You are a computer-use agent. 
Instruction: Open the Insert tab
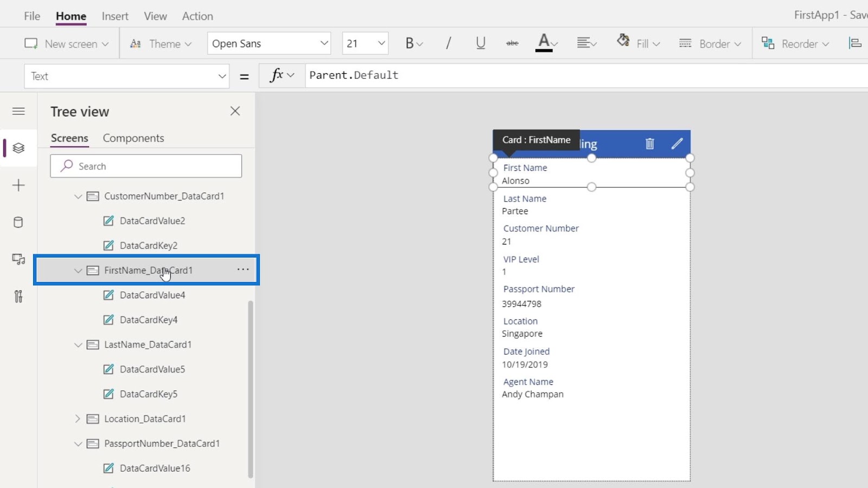click(x=115, y=16)
